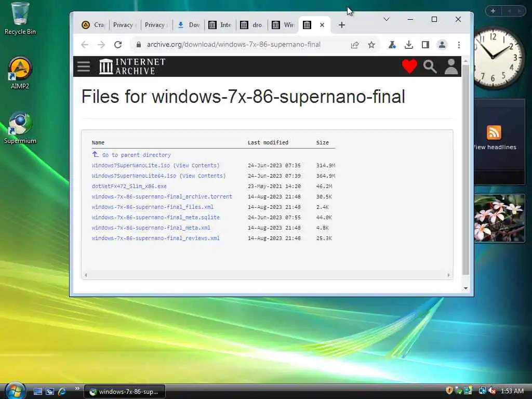The width and height of the screenshot is (532, 399).
Task: Open Chrome Labs flask icon
Action: (392, 45)
